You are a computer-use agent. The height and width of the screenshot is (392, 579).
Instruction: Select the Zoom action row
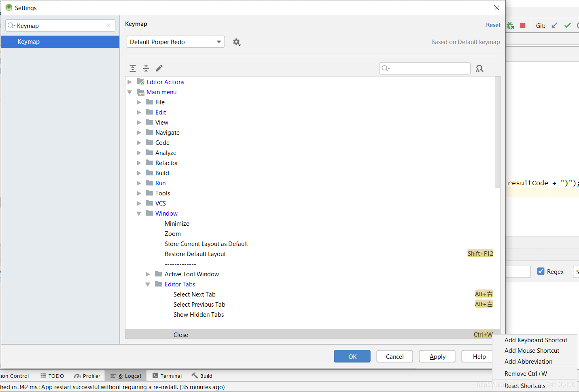[x=310, y=234]
